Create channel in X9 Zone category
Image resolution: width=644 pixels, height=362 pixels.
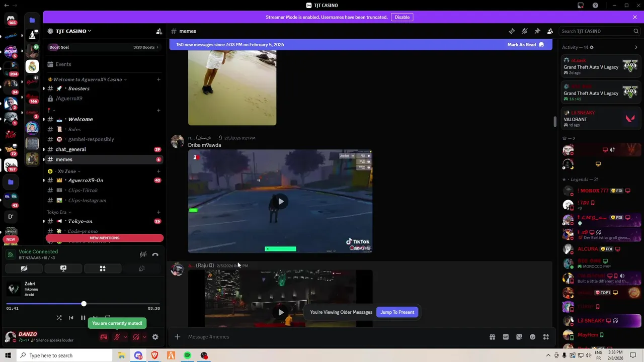pos(158,171)
